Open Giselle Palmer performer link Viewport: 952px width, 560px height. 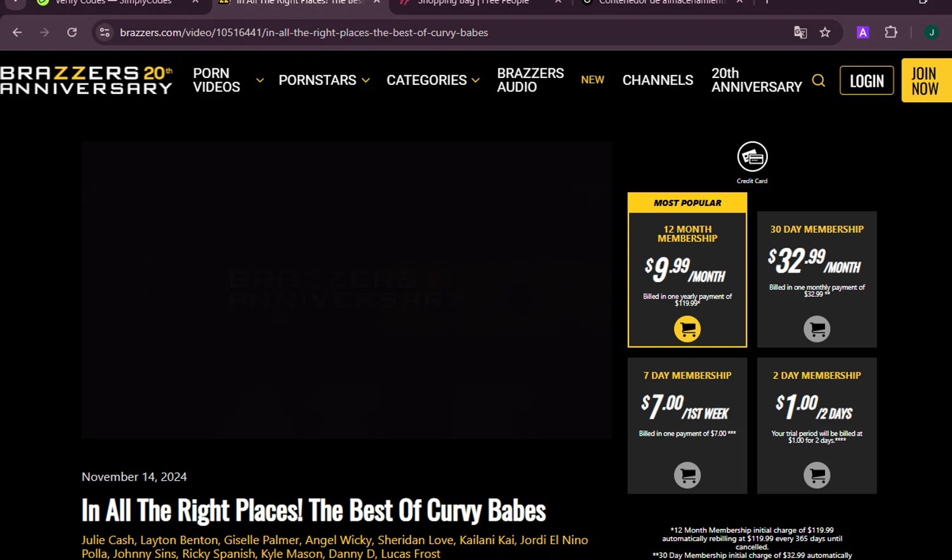pyautogui.click(x=261, y=540)
